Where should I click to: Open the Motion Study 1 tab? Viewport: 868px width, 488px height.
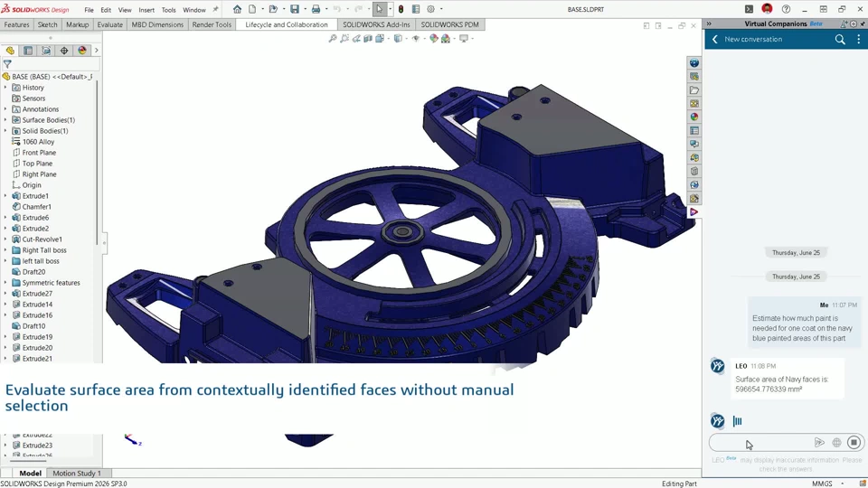77,473
